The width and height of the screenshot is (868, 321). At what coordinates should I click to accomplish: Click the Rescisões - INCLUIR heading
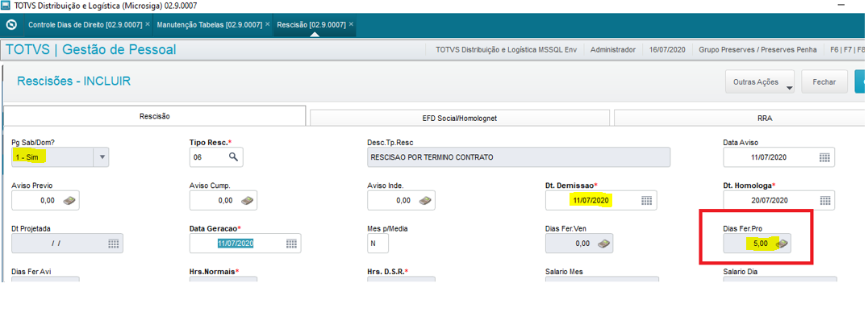[x=74, y=81]
